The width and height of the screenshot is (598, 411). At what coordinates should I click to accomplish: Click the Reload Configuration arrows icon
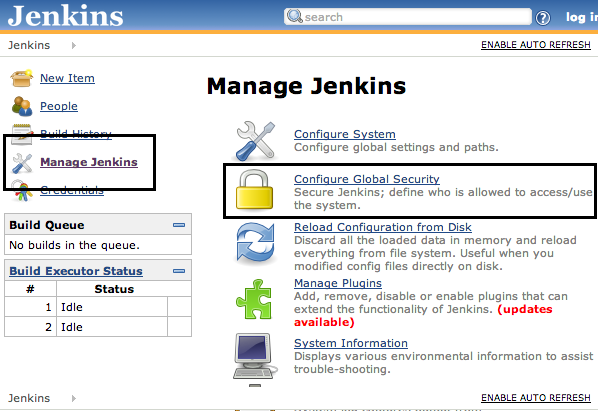click(x=255, y=243)
